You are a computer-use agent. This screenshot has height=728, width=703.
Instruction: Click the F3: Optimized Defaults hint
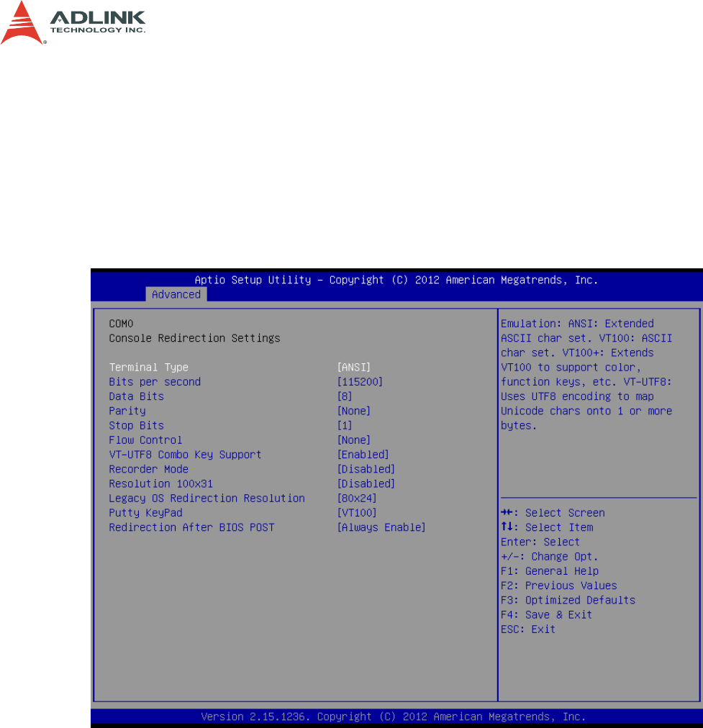click(568, 600)
